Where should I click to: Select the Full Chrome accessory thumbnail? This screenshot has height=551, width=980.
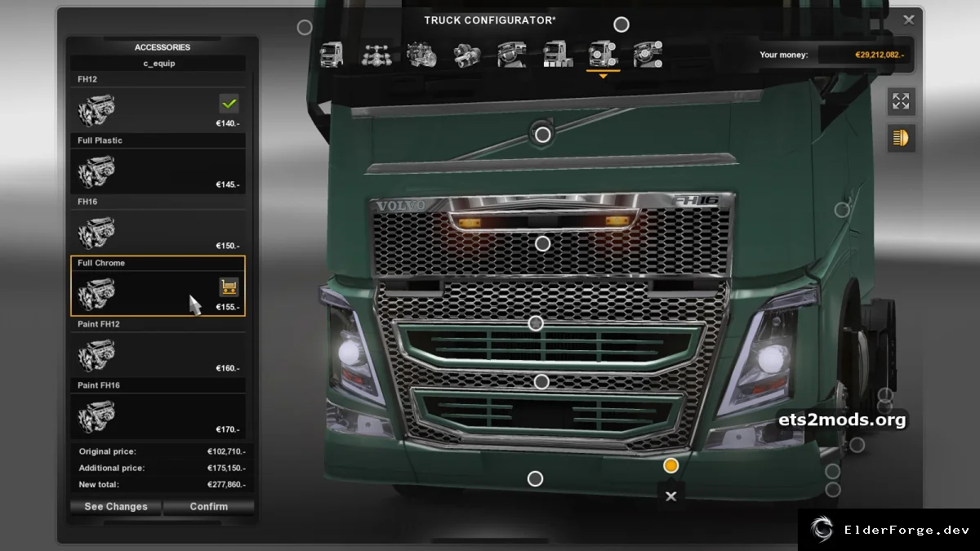pyautogui.click(x=96, y=293)
